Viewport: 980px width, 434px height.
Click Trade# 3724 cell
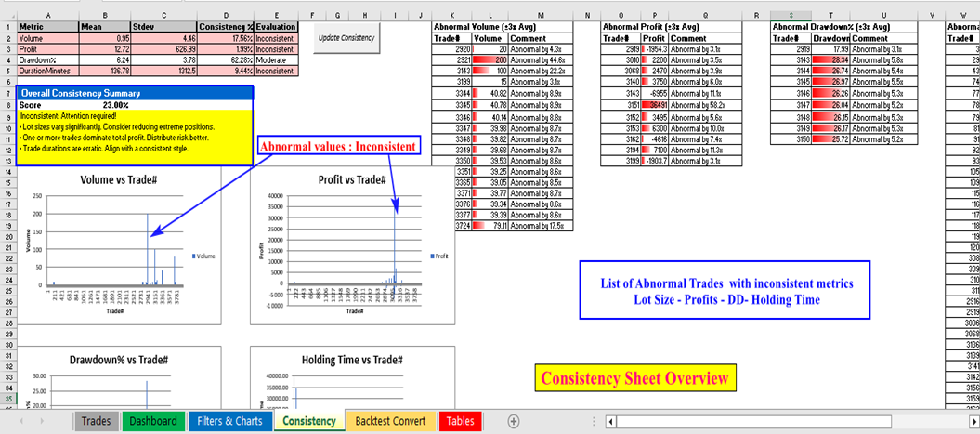[464, 226]
